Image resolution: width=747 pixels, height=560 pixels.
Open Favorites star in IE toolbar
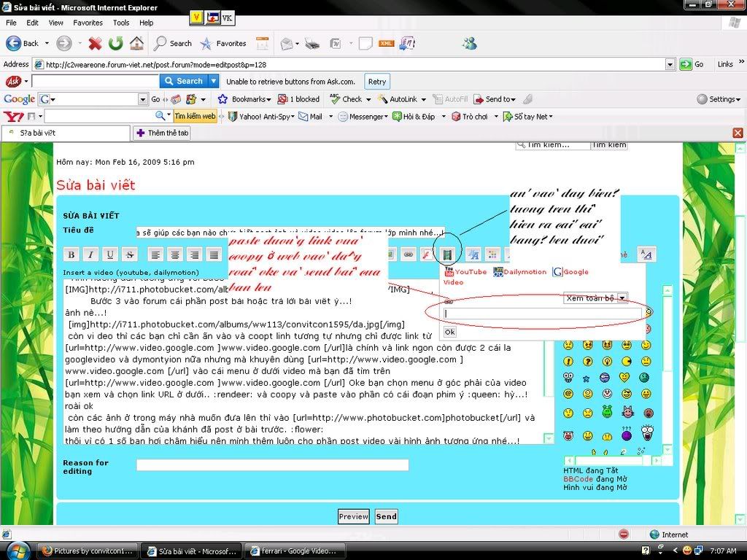click(223, 43)
